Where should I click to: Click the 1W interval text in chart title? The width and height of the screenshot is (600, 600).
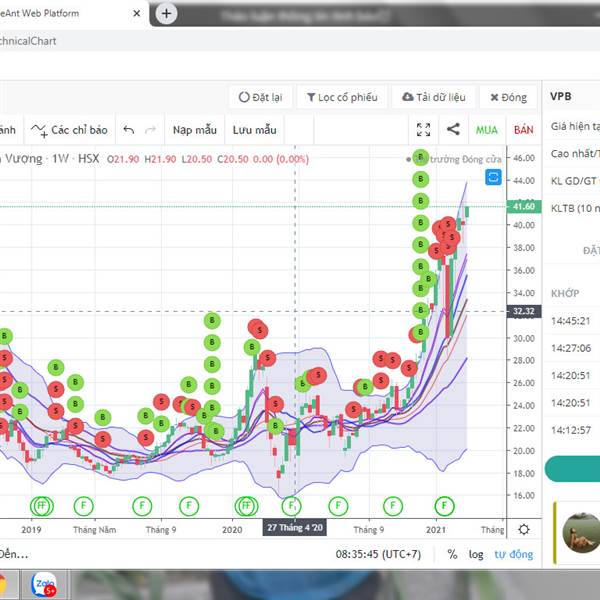click(x=60, y=158)
